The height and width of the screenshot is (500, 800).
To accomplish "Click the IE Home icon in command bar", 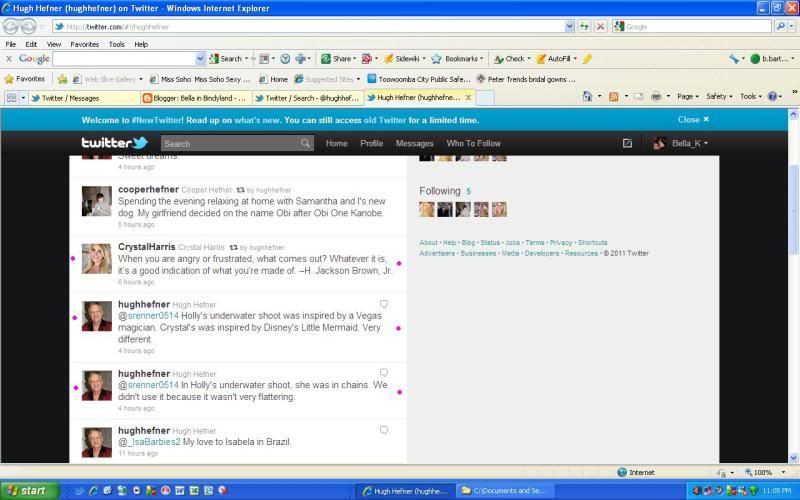I will 588,96.
